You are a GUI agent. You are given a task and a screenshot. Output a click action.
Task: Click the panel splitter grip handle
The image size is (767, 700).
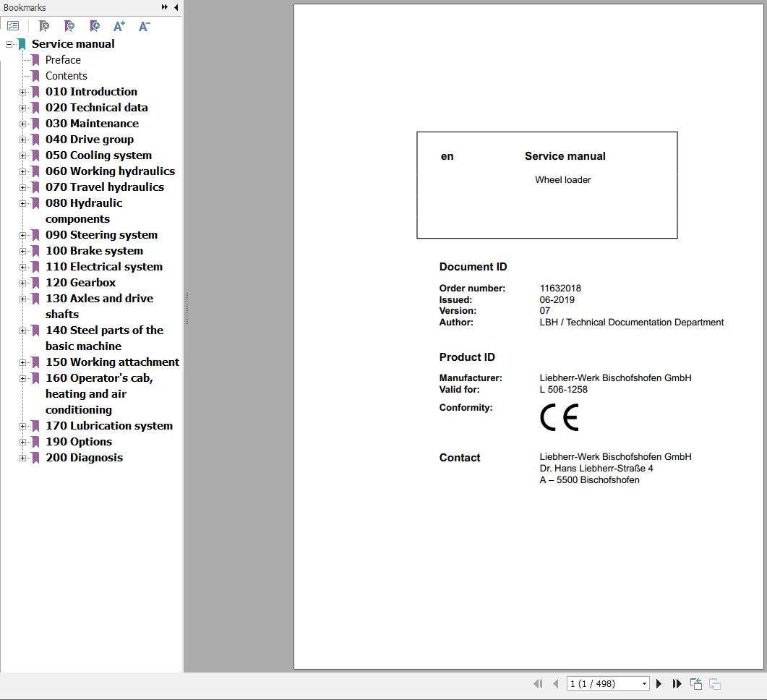[x=187, y=308]
